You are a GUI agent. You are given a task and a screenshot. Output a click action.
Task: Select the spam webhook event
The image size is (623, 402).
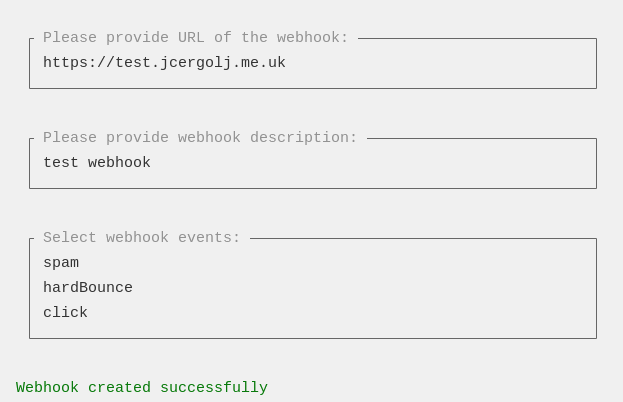pos(61,263)
